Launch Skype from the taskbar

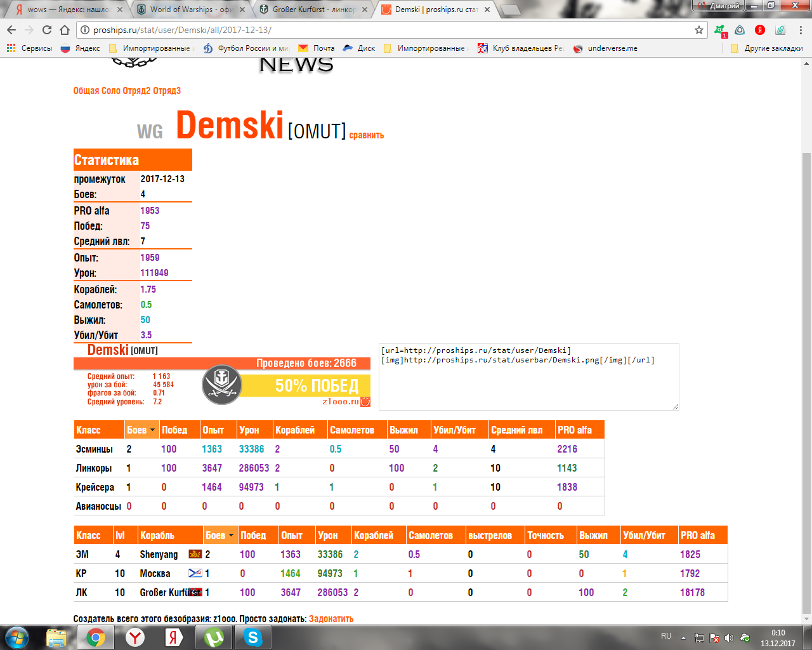(x=253, y=637)
